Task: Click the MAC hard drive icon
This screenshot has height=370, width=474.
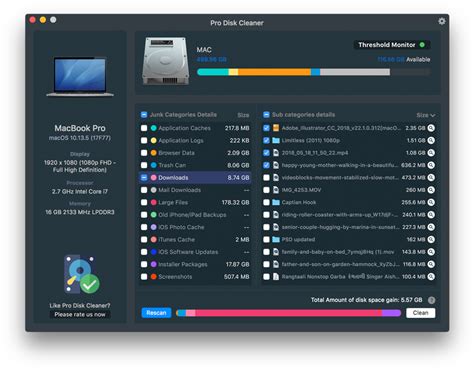Action: [x=166, y=61]
